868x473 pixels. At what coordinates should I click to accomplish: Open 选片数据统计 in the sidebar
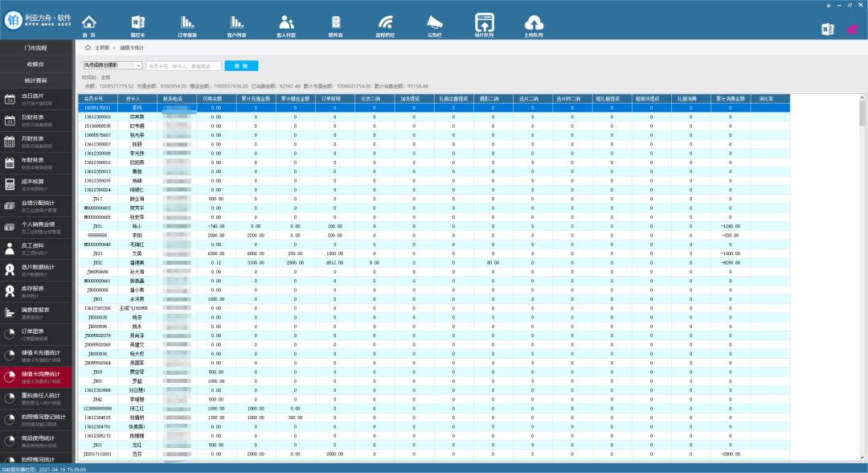(x=36, y=270)
